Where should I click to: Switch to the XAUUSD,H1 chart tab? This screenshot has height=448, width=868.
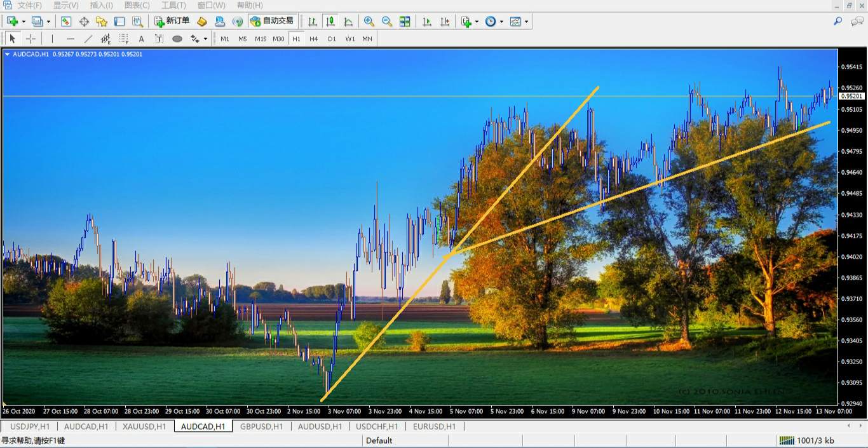[144, 426]
